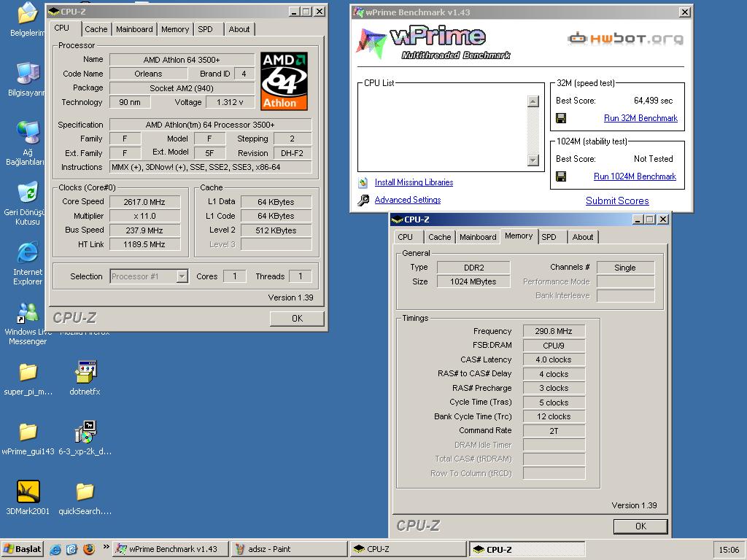Click the Multiplier x 11.0 value

[145, 216]
